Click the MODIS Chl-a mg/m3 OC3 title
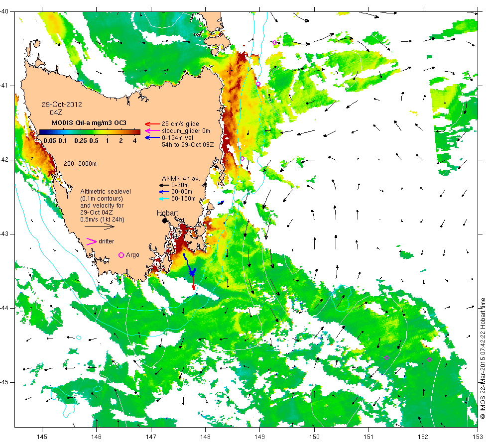Viewport: 488px width, 448px height. point(89,123)
